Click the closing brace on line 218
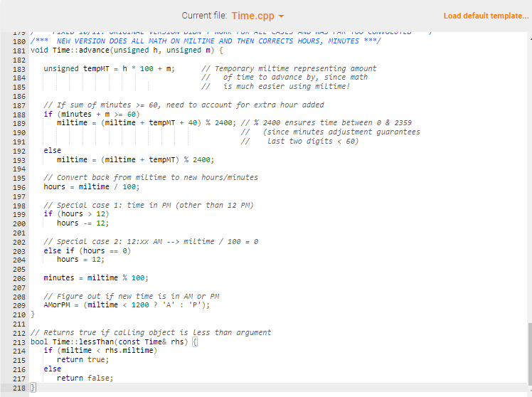Image resolution: width=532 pixels, height=397 pixels. (33, 387)
